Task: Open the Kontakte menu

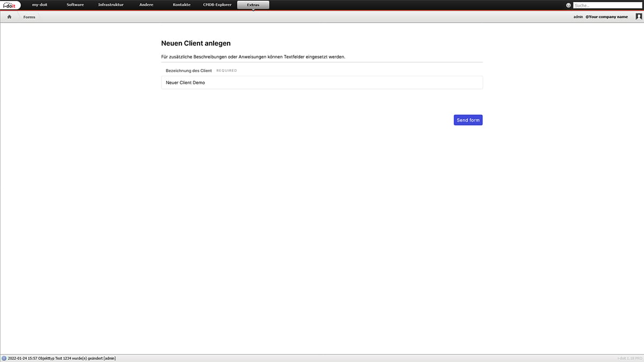Action: (181, 5)
